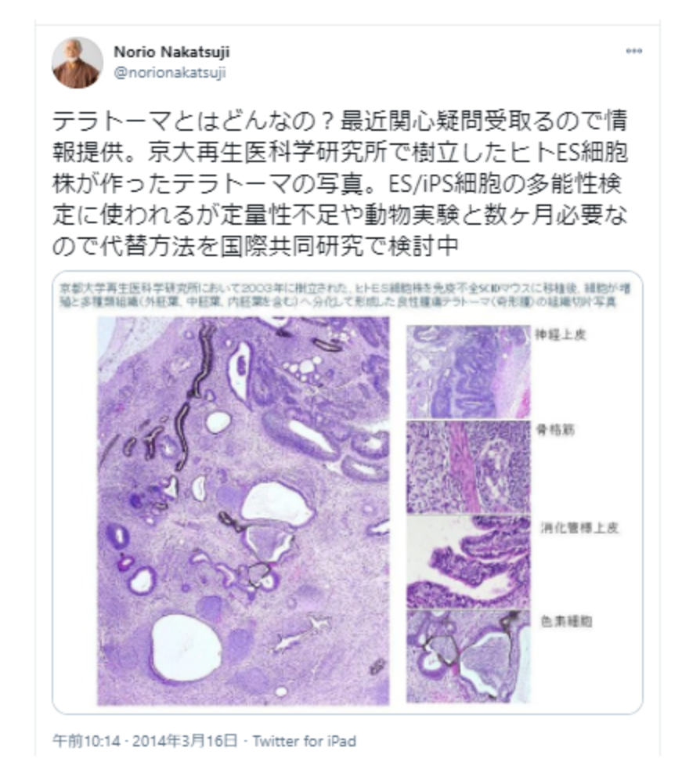This screenshot has width=700, height=784.
Task: Click the Norio Nakatsuji display name
Action: coord(171,52)
